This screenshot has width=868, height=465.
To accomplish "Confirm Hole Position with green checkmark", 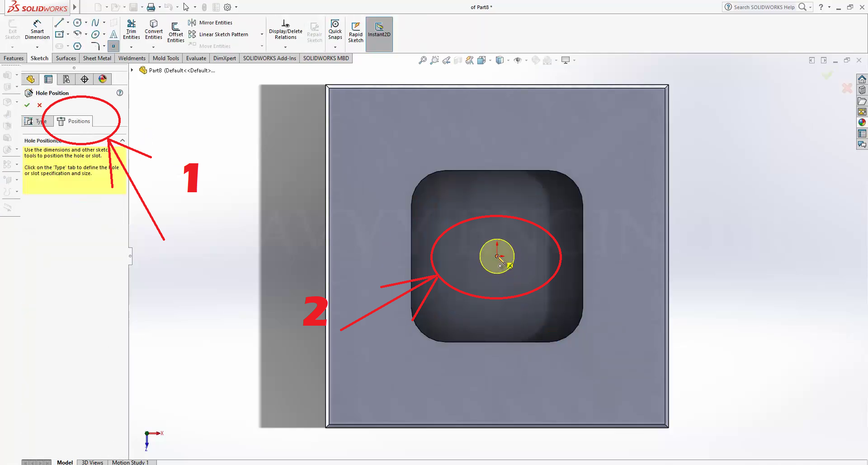I will coord(27,105).
